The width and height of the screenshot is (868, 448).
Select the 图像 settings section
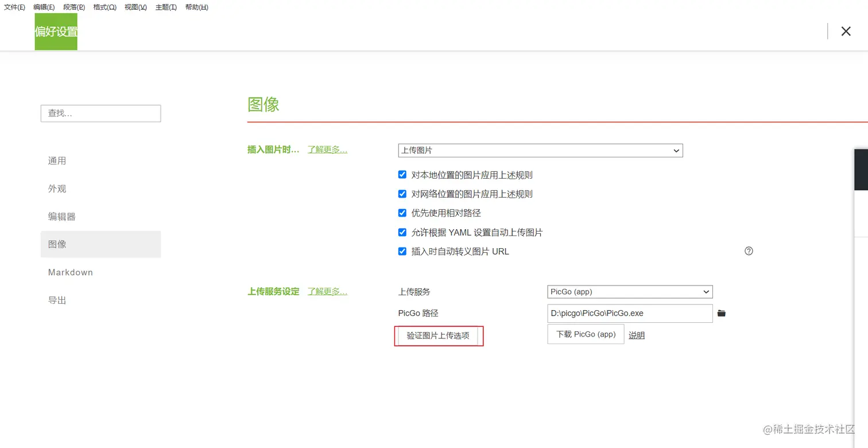(100, 244)
